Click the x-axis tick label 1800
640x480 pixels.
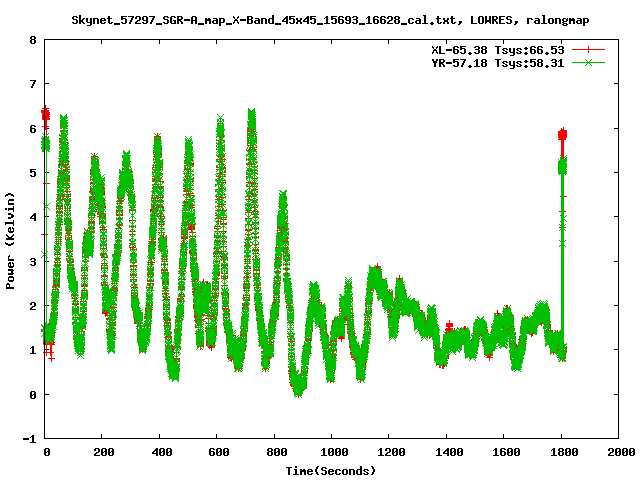click(564, 452)
